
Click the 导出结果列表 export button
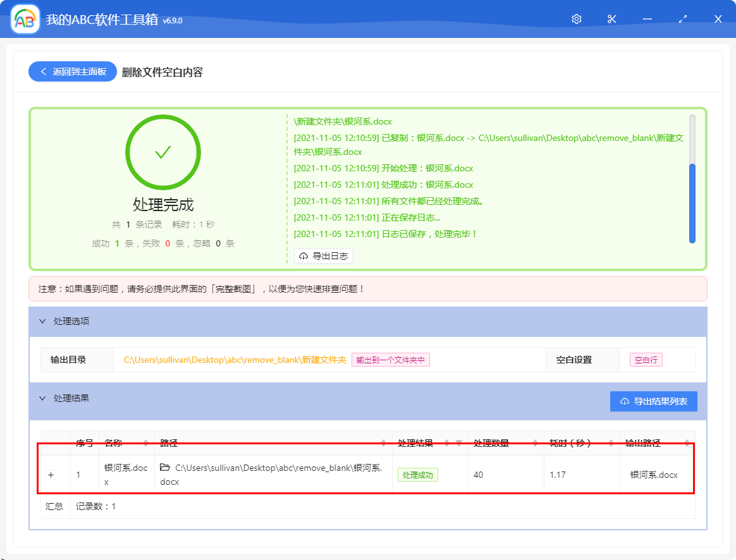[653, 401]
